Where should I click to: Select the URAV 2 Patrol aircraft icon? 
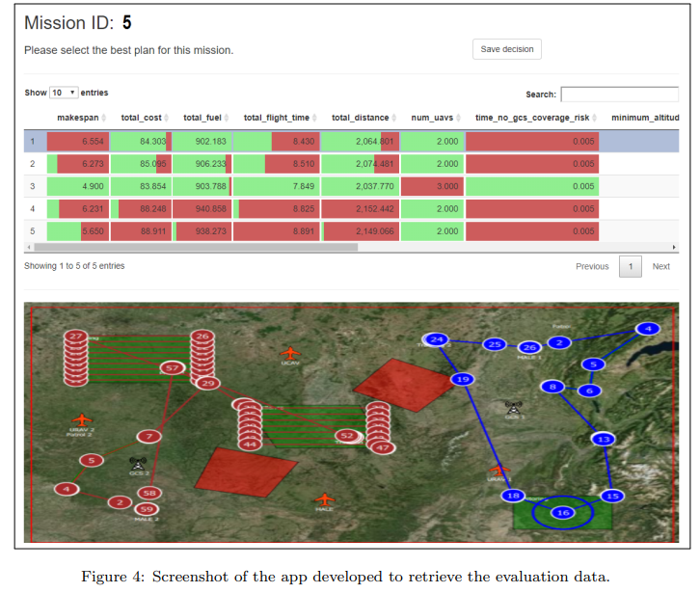coord(82,420)
